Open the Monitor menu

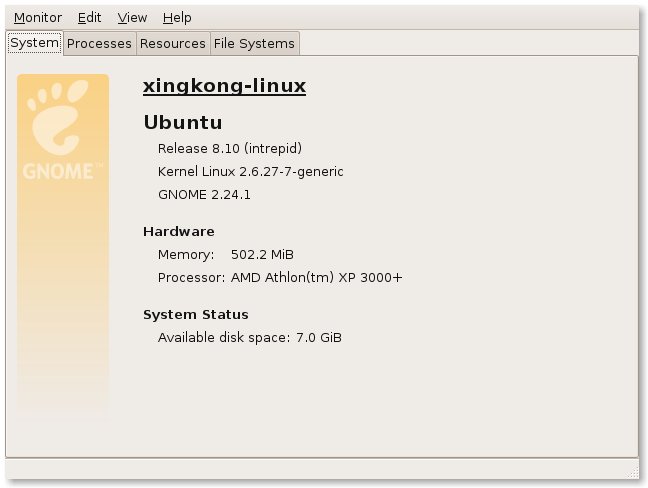click(x=38, y=18)
